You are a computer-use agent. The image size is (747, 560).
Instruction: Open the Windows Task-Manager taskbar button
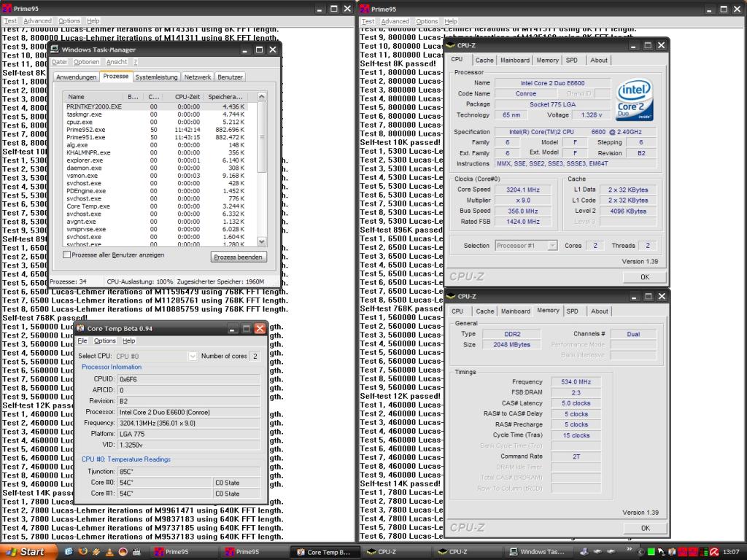[x=538, y=552]
